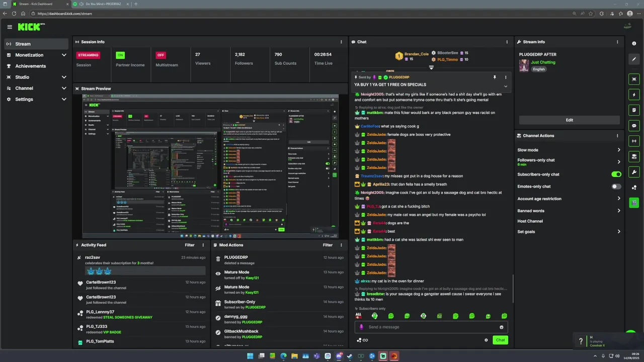Expand Studio sidebar section
Viewport: 644px width, 362px height.
point(64,77)
